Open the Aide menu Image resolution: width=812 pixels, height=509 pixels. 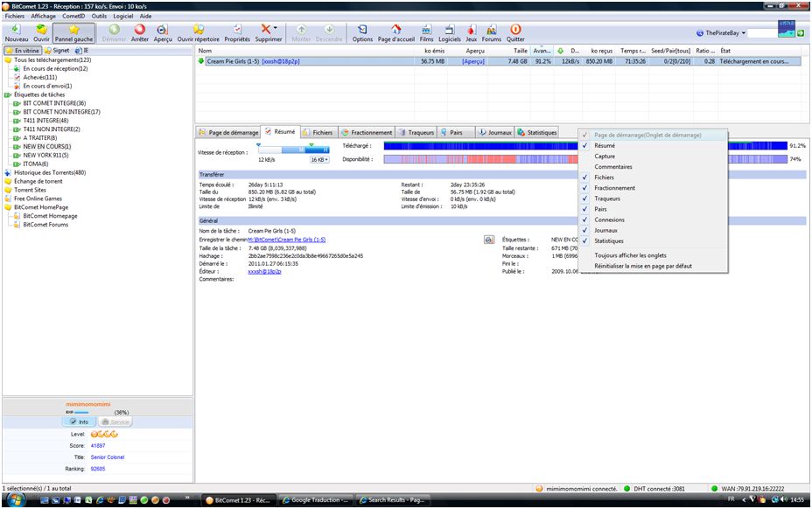click(x=146, y=16)
